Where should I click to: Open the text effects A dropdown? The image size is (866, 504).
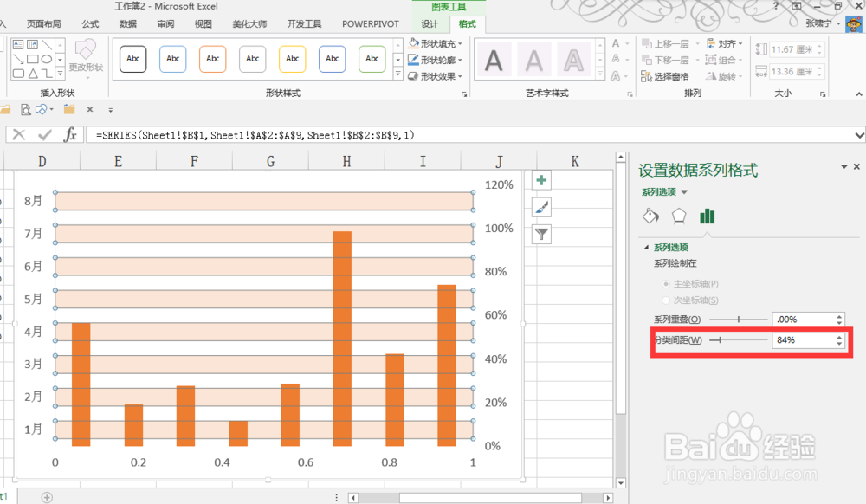pos(620,77)
